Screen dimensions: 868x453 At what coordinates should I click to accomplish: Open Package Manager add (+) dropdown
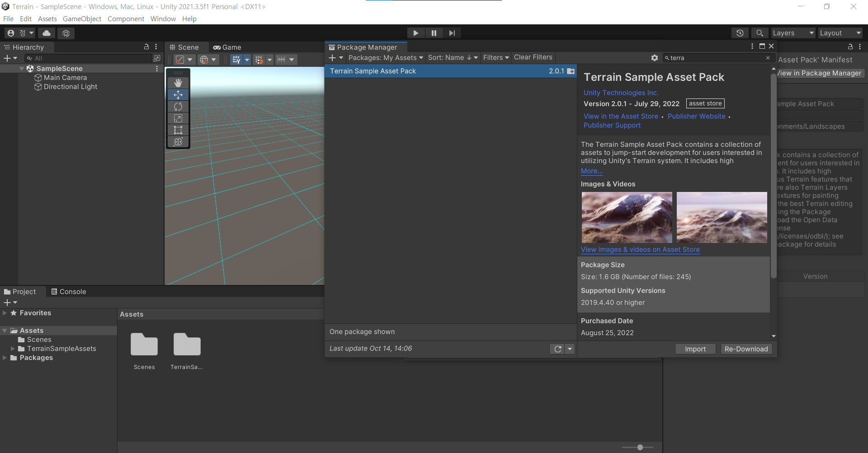pos(336,58)
